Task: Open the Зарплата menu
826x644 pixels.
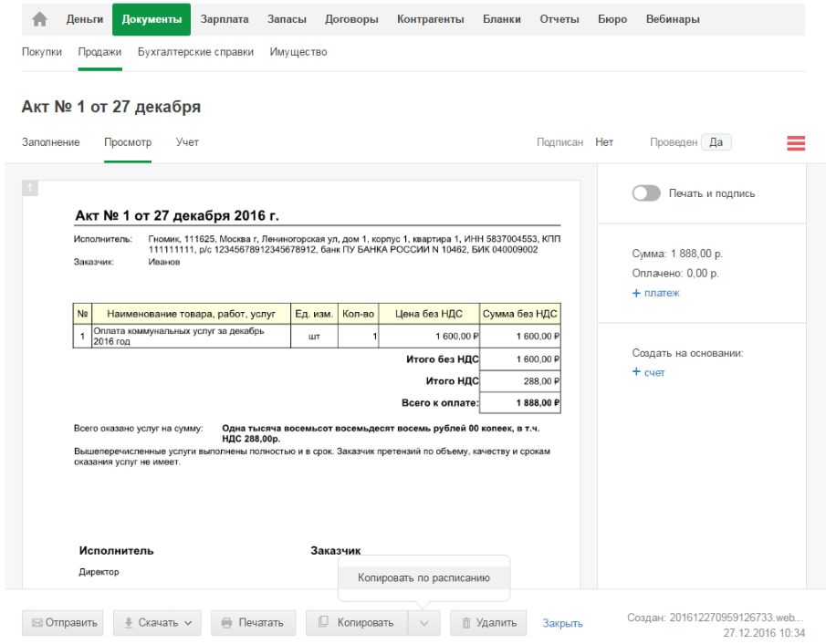Action: point(225,19)
